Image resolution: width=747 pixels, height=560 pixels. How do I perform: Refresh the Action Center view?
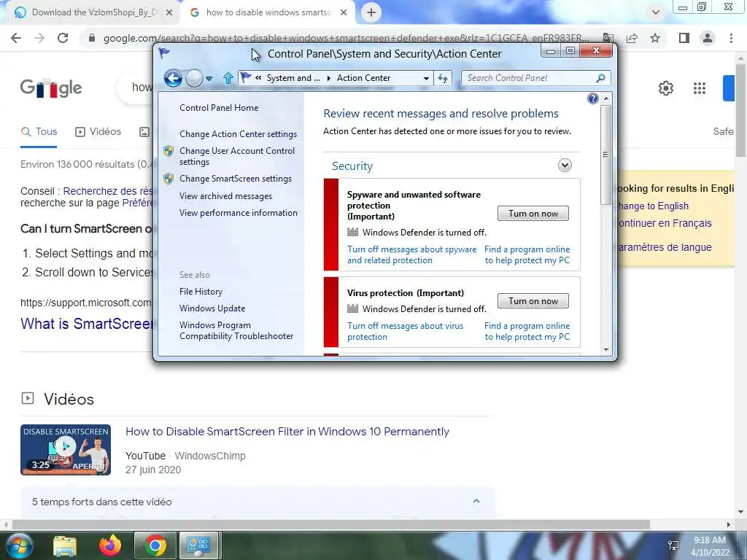click(x=443, y=78)
